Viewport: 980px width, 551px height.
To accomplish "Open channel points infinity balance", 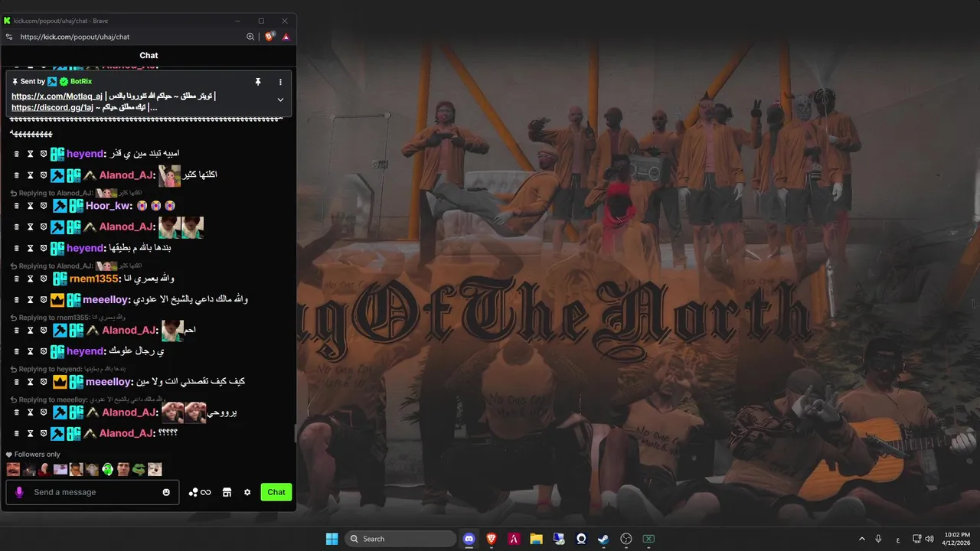I will click(x=200, y=492).
